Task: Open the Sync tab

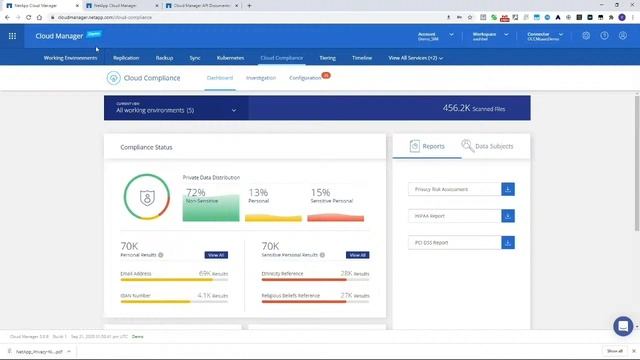Action: click(x=195, y=58)
